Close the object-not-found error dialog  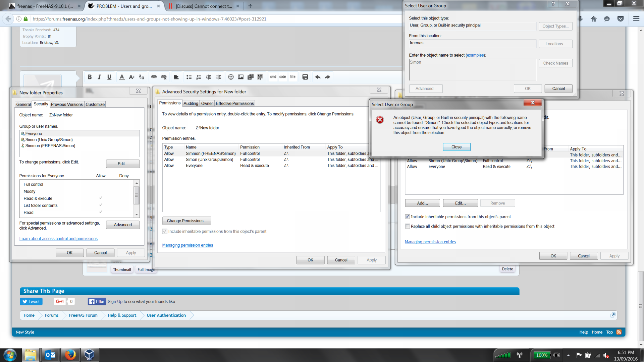click(456, 147)
